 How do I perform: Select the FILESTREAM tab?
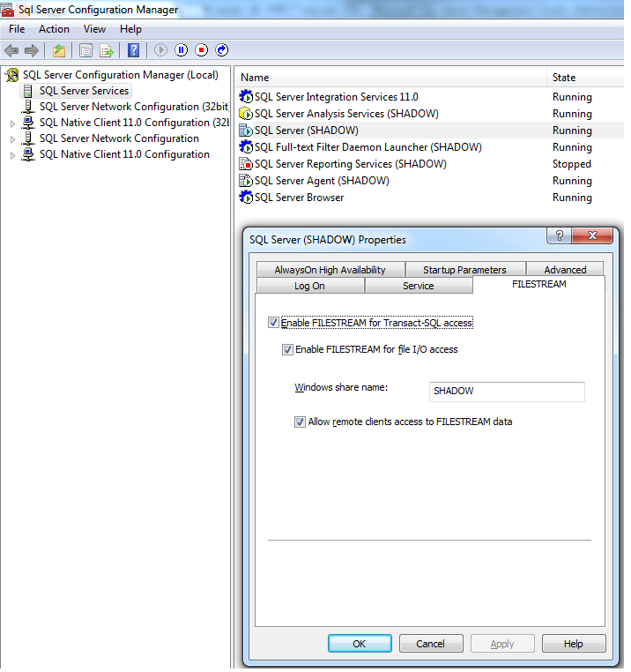click(538, 285)
